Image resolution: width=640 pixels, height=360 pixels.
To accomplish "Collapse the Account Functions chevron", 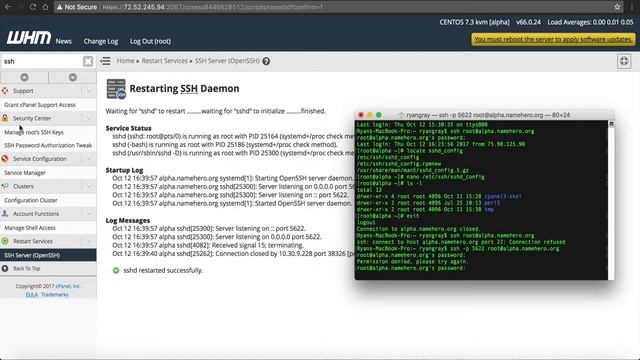I will click(x=89, y=213).
